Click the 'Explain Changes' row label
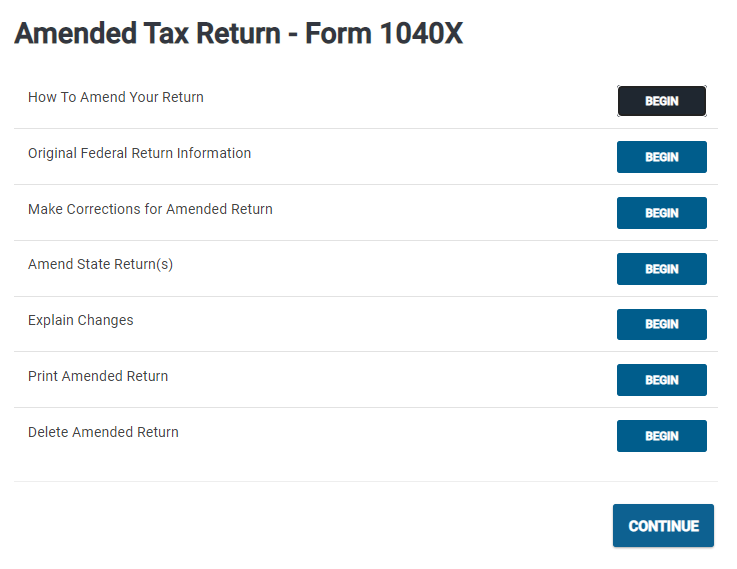737x569 pixels. pos(80,321)
